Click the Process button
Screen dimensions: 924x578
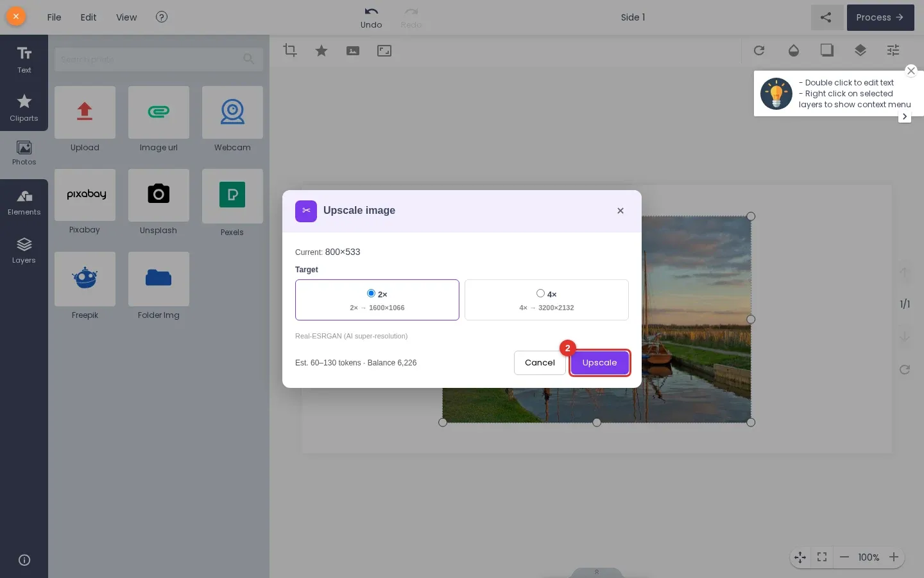(x=880, y=17)
